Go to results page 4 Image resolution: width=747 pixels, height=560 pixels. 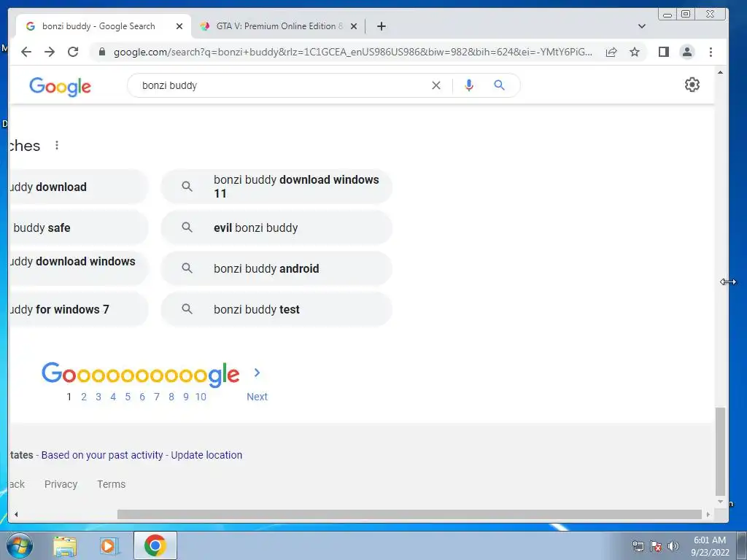[113, 397]
